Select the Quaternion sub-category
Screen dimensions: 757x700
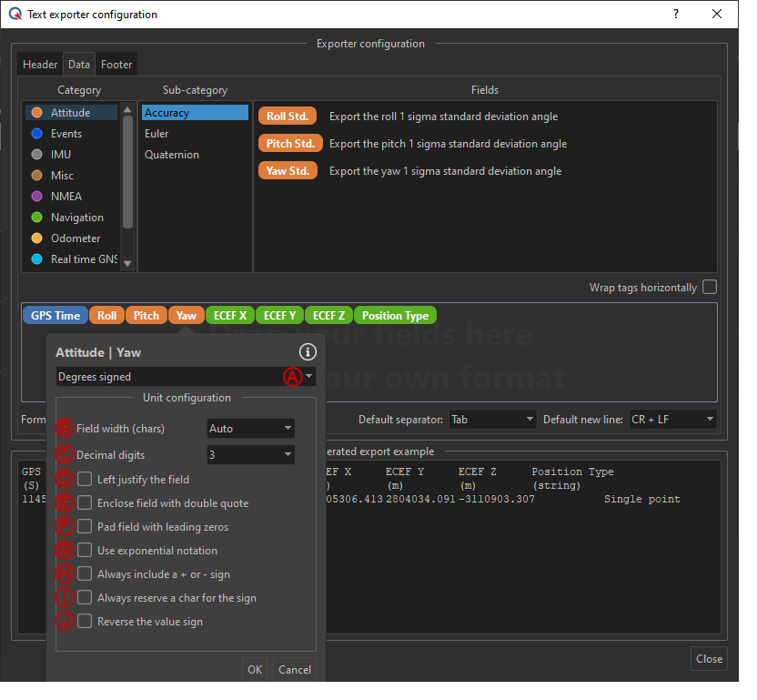(x=172, y=155)
